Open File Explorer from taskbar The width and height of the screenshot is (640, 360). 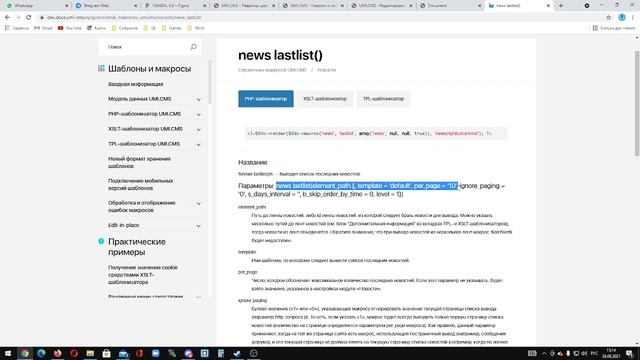coord(90,353)
